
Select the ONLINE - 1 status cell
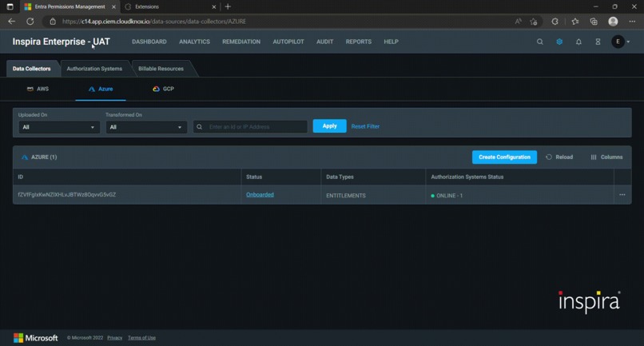click(x=447, y=196)
